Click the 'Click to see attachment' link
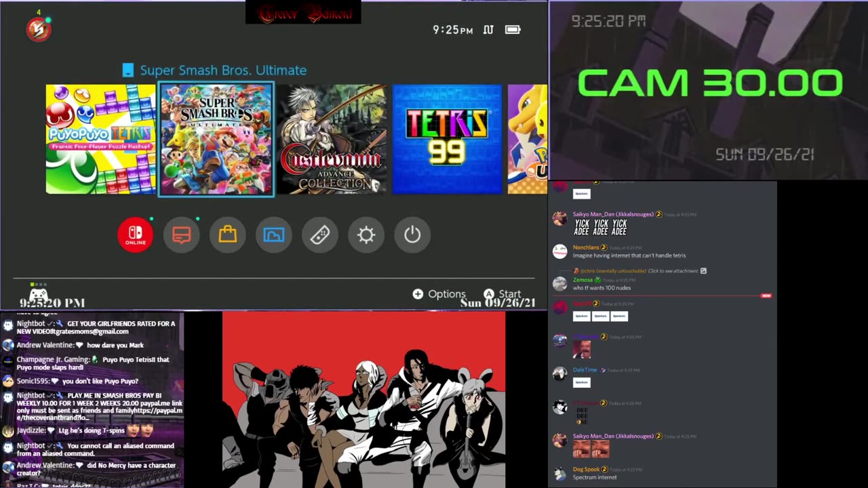 [673, 271]
